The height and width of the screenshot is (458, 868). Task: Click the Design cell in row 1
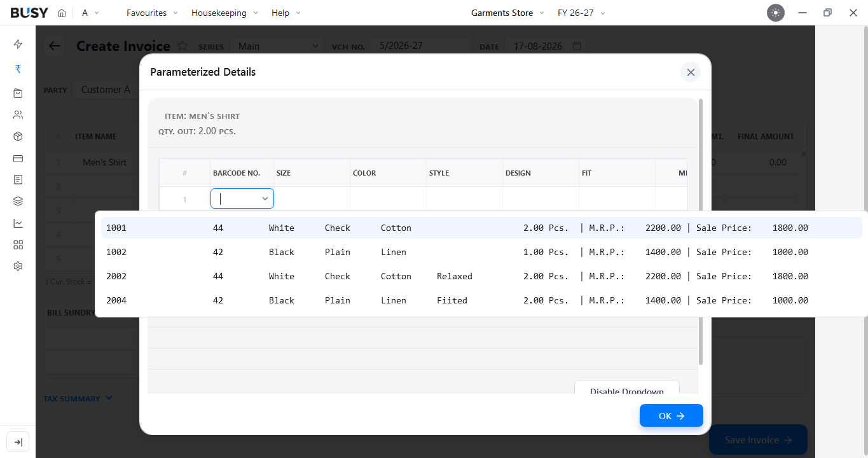point(541,198)
